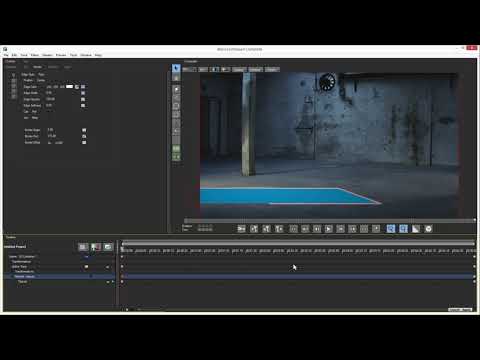Click the step-back button just left of Play
Image resolution: width=480 pixels, height=360 pixels.
(317, 229)
